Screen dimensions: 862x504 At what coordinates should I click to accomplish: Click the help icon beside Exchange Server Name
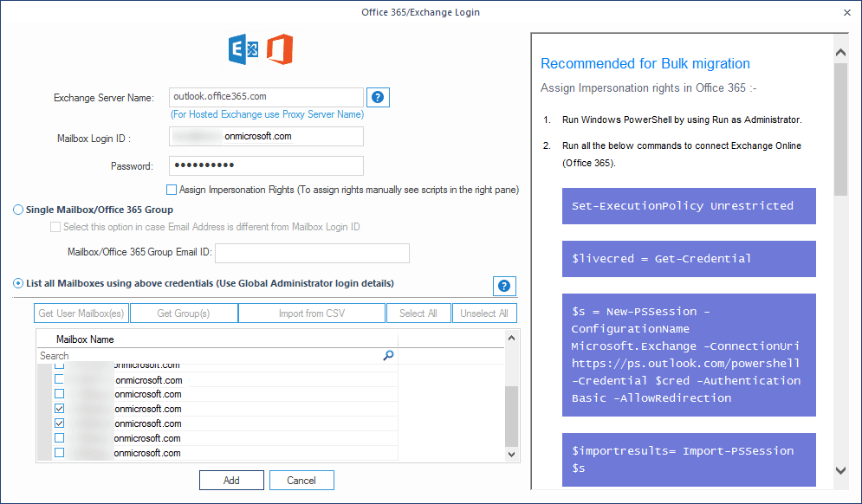[x=378, y=97]
